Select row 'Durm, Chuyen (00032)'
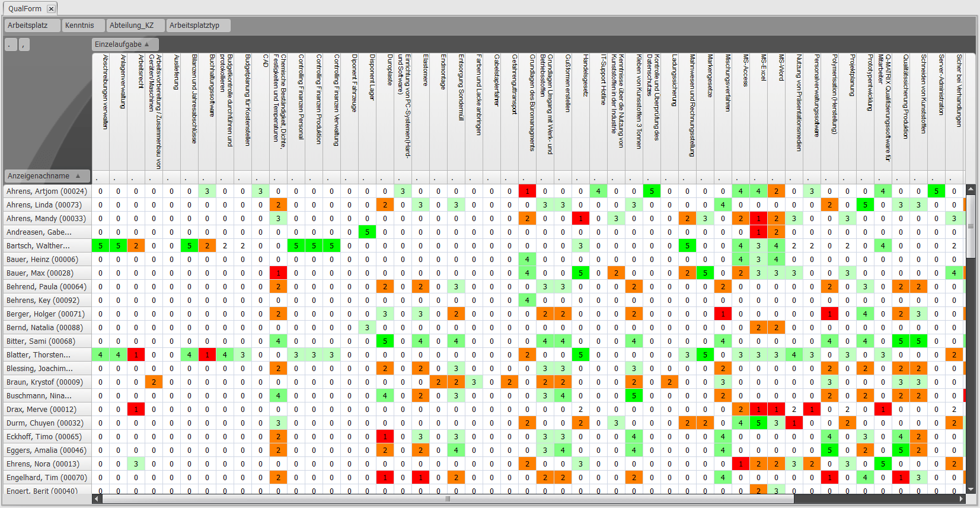980x508 pixels. (x=47, y=423)
